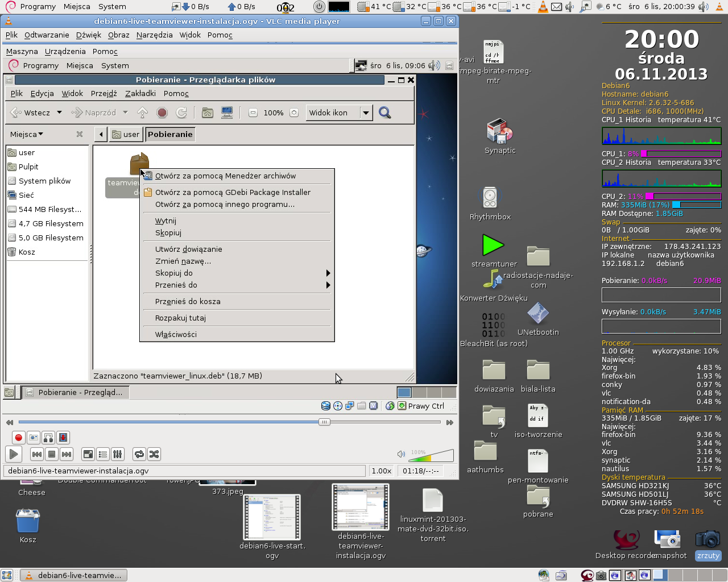
Task: Click the computer toolbar icon
Action: point(227,113)
